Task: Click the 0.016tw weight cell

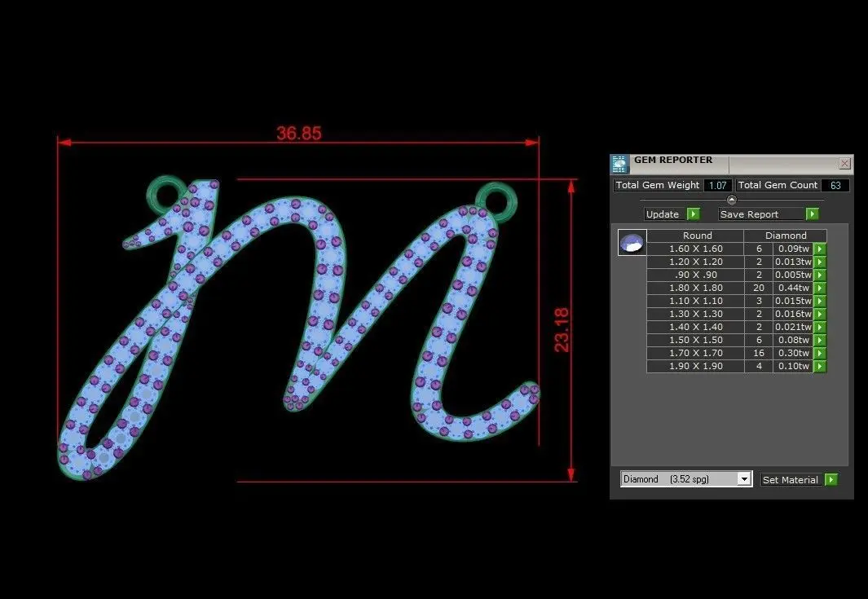Action: pyautogui.click(x=793, y=314)
